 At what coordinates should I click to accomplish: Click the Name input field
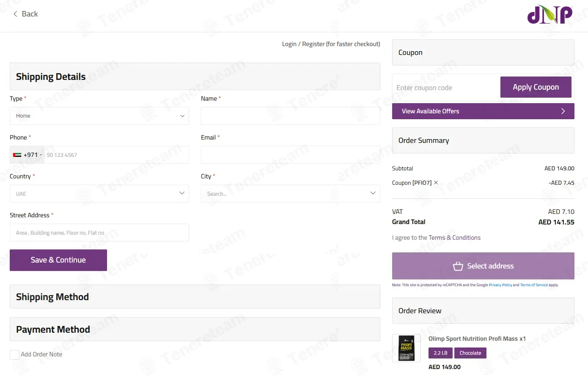pyautogui.click(x=290, y=116)
